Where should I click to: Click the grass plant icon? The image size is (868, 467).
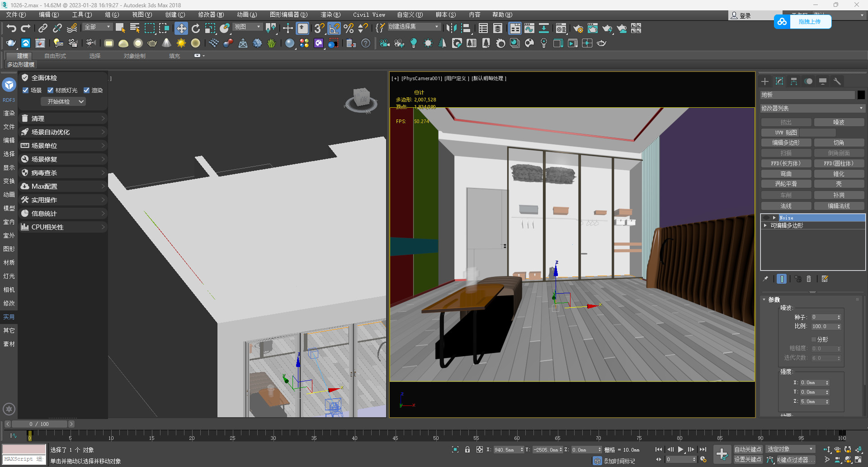pyautogui.click(x=272, y=43)
